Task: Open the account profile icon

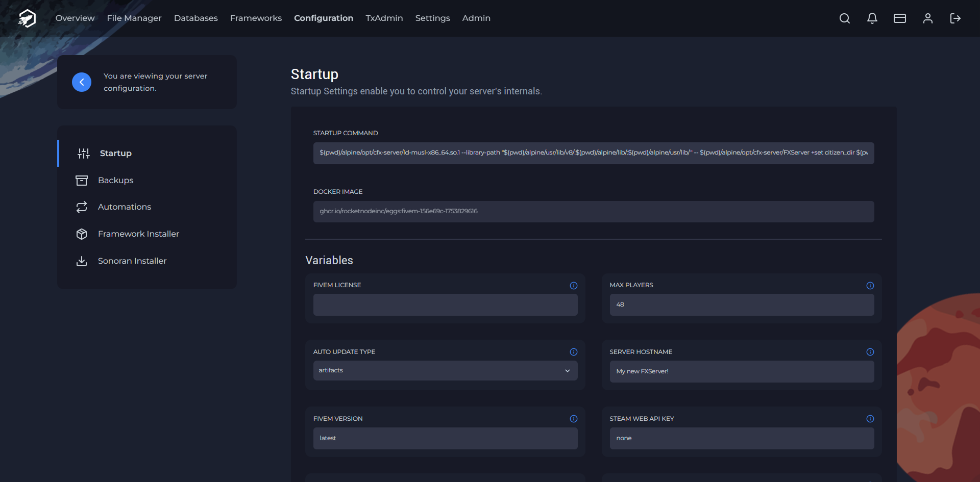Action: click(928, 18)
